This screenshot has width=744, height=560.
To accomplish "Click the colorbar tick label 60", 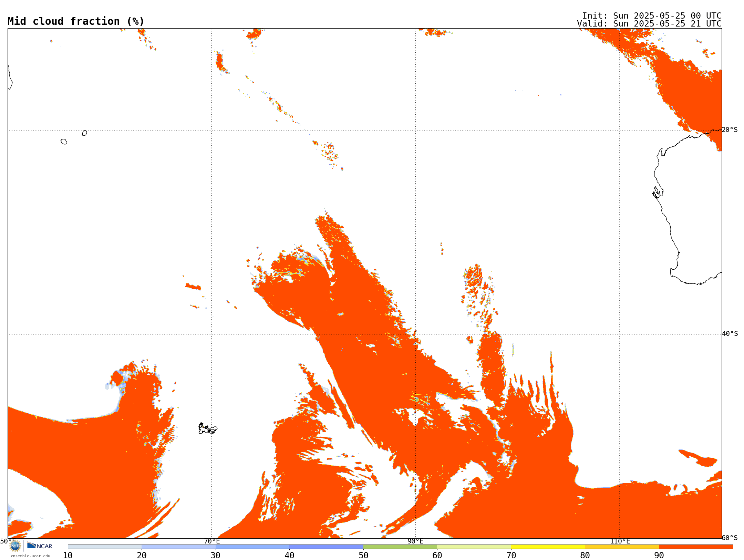I will click(437, 556).
